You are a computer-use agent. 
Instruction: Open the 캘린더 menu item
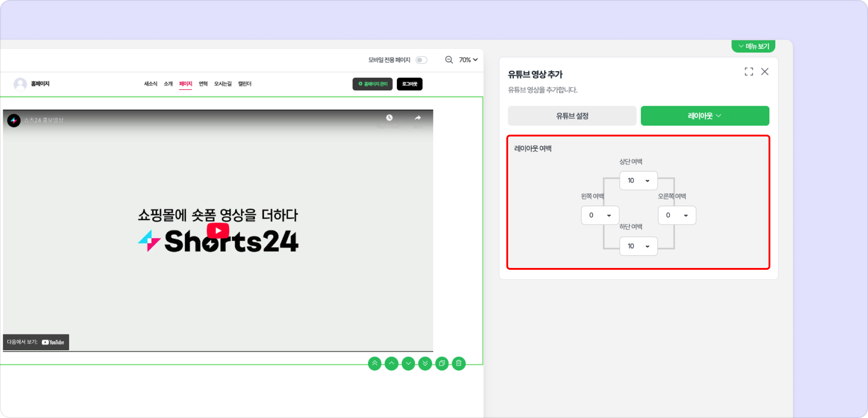pos(245,84)
